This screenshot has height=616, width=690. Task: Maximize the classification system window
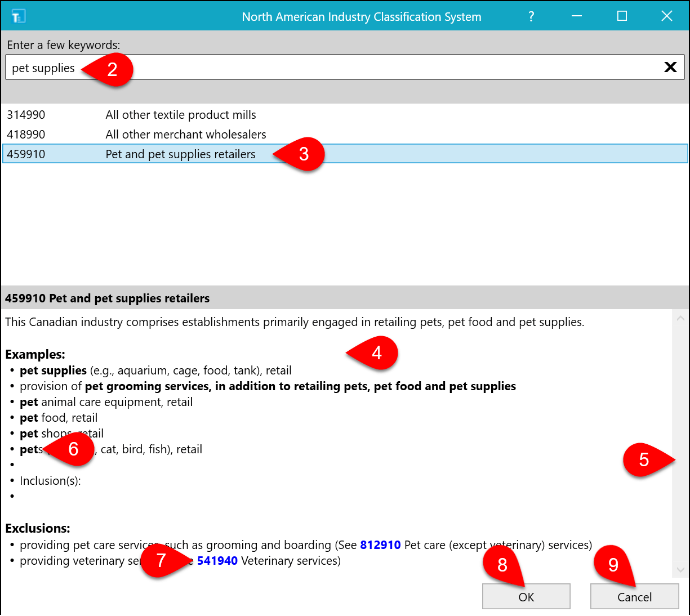pos(622,16)
